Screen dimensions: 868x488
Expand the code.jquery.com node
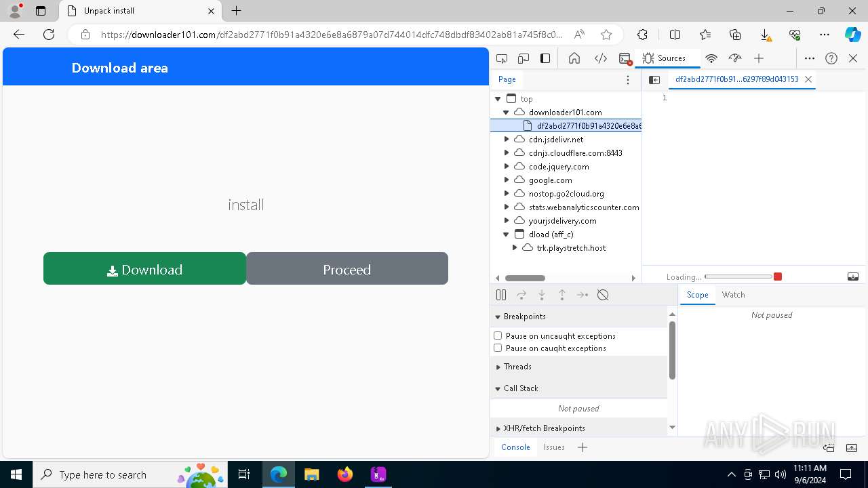[x=506, y=166]
